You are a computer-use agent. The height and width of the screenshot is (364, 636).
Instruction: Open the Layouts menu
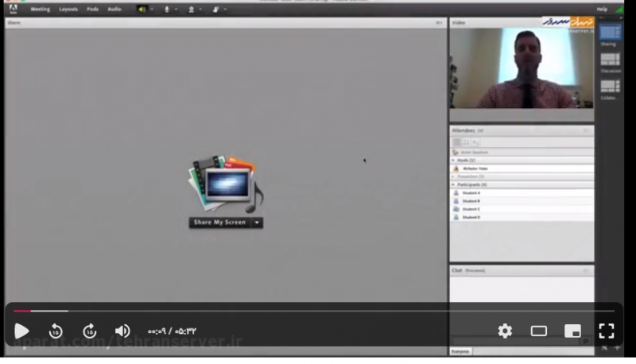68,9
